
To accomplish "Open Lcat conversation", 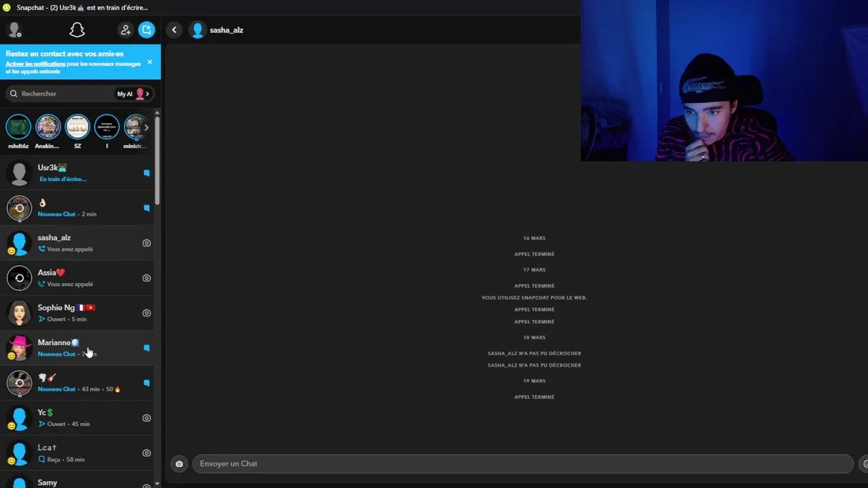I will click(77, 453).
